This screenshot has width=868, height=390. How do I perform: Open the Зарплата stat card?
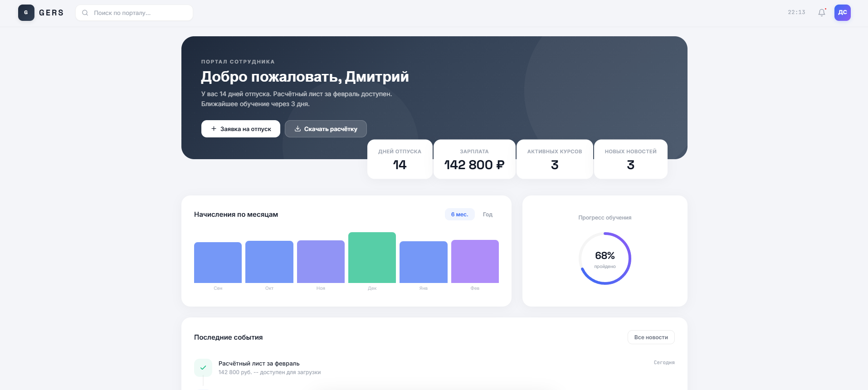[474, 159]
